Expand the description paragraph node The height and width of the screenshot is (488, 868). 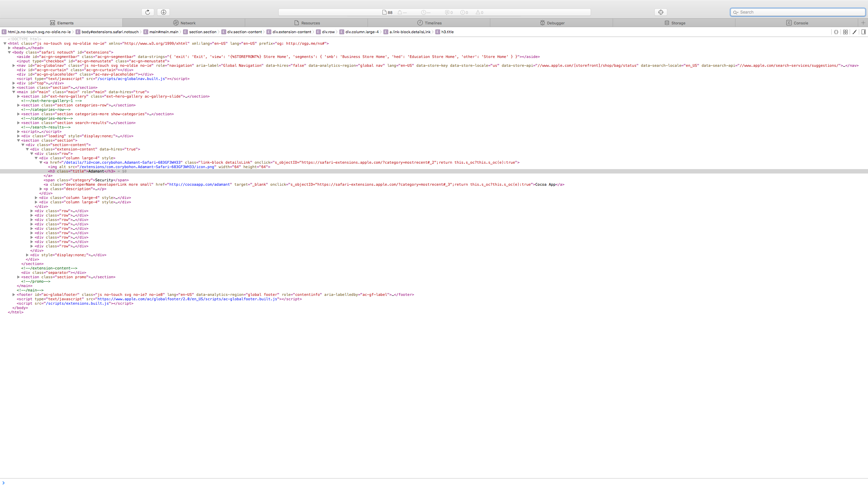click(41, 189)
